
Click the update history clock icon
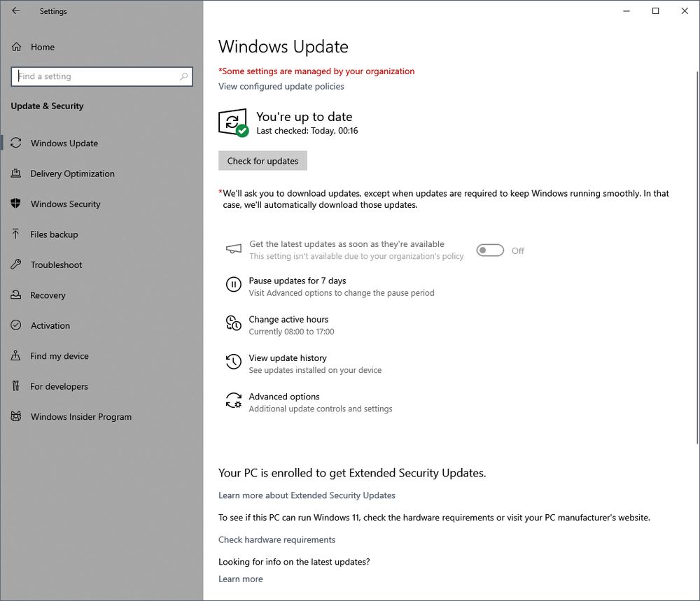point(234,362)
